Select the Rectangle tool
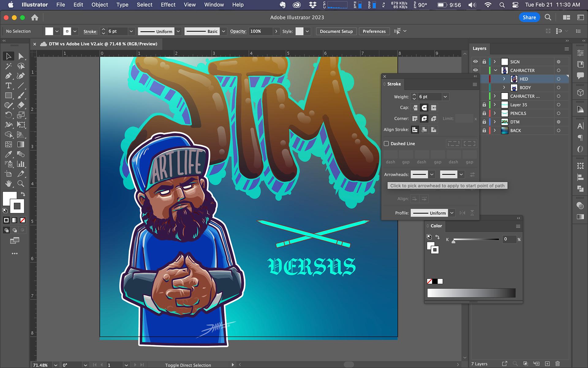The image size is (588, 368). pos(9,95)
